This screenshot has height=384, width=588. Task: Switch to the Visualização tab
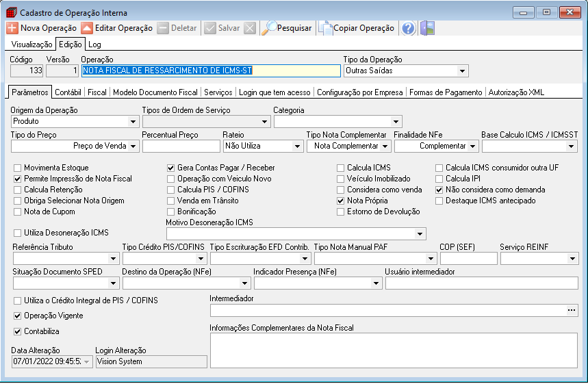[x=32, y=44]
